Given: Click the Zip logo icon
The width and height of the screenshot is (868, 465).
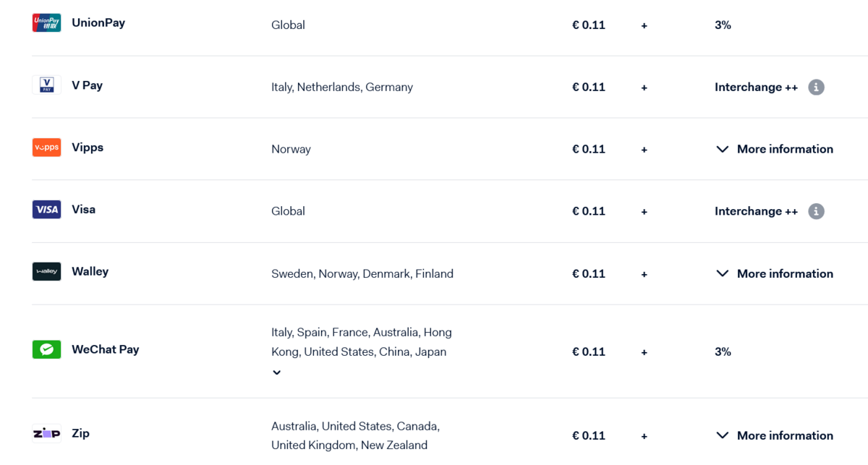Looking at the screenshot, I should [46, 434].
